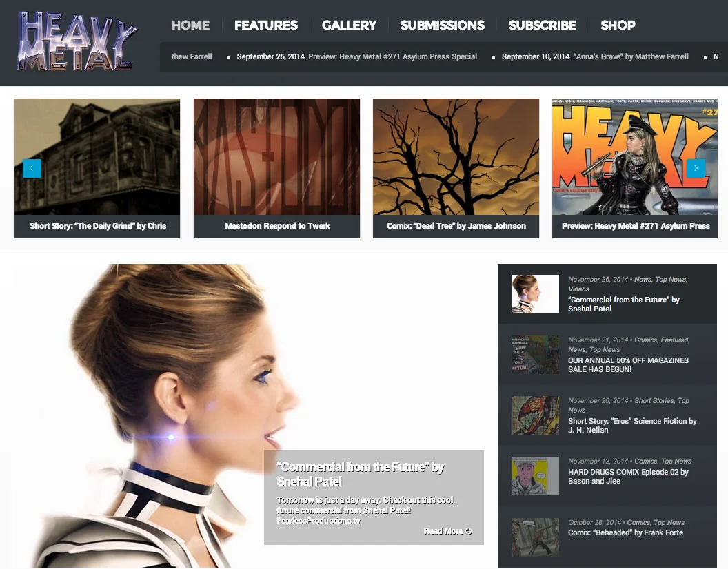Image resolution: width=728 pixels, height=569 pixels.
Task: Open ticker item Preview: Heavy Metal #271
Action: (x=393, y=56)
